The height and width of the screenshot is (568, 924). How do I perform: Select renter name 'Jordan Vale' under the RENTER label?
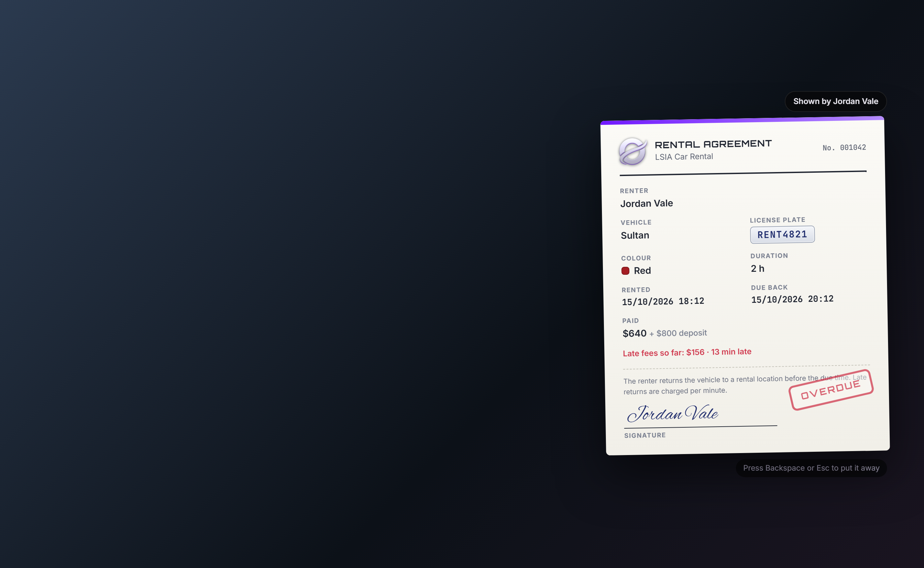tap(646, 204)
